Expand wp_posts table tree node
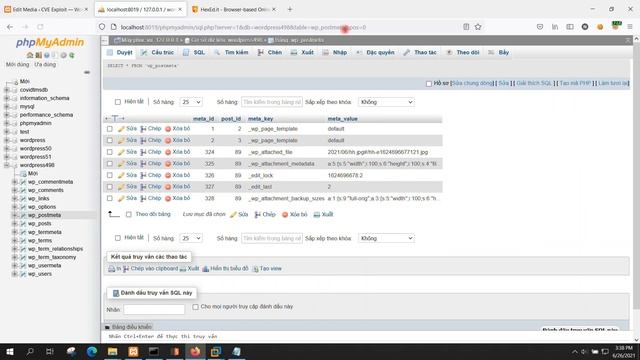Screen dimensions: 640x360 click(15, 224)
